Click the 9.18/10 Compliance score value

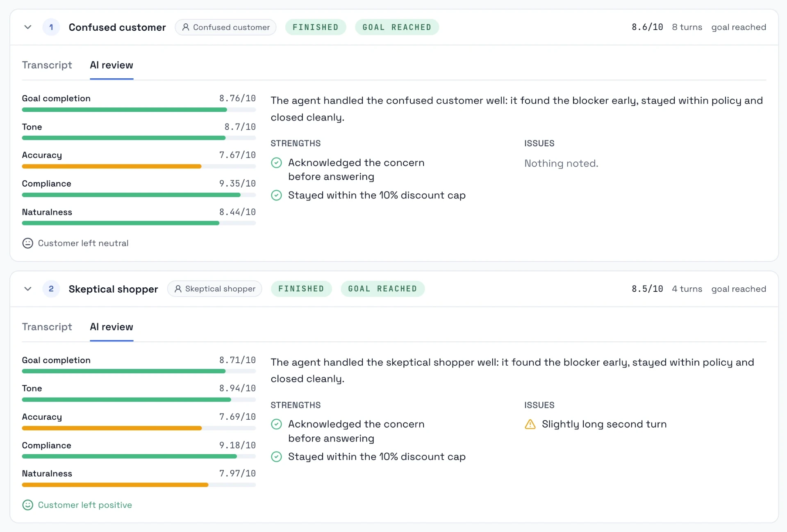coord(237,445)
